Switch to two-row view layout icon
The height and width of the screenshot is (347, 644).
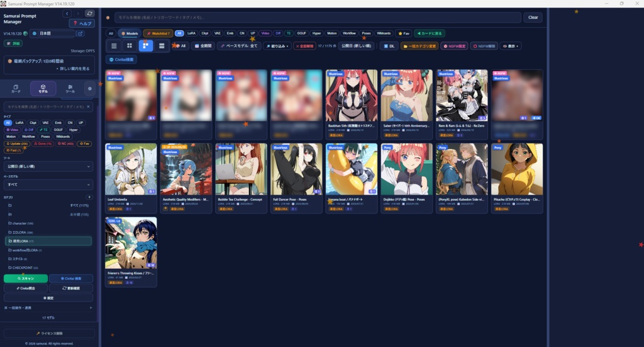point(162,45)
